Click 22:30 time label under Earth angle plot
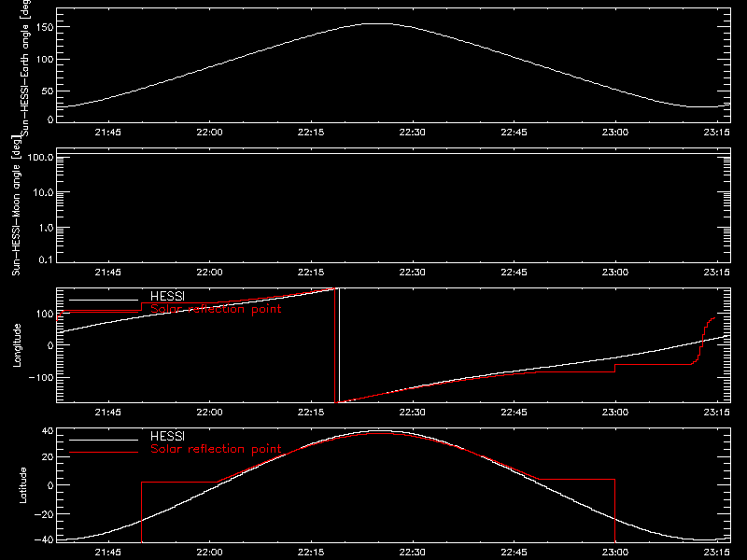 click(412, 133)
